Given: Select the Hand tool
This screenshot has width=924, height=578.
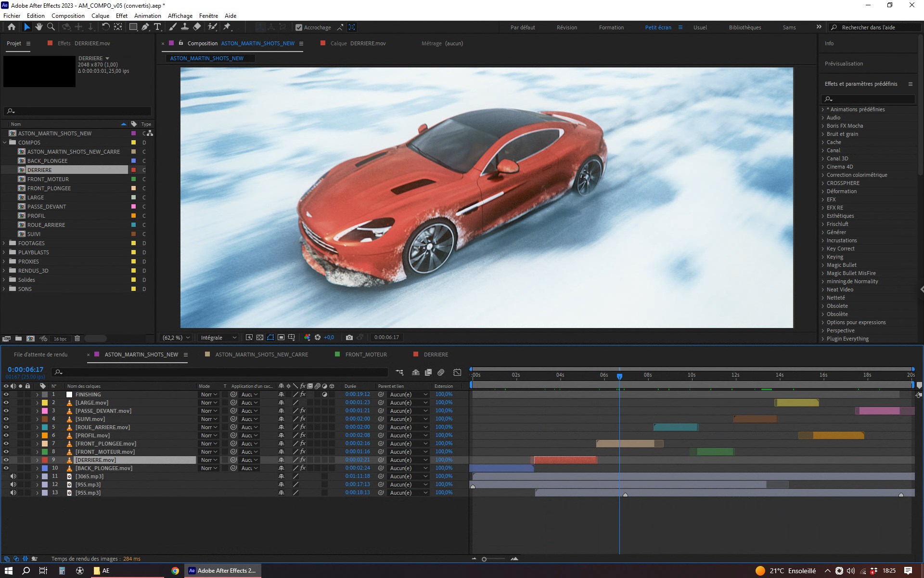Looking at the screenshot, I should pos(39,27).
